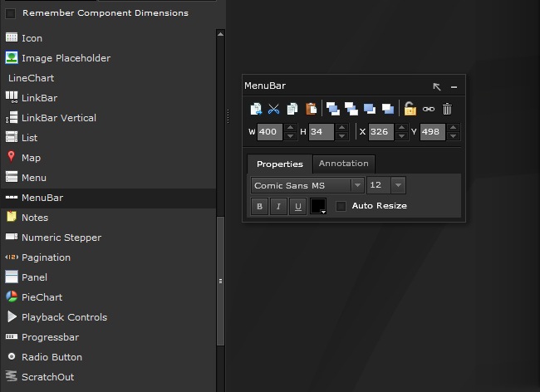Viewport: 540px width, 392px height.
Task: Click the chain Link icon
Action: (x=428, y=109)
